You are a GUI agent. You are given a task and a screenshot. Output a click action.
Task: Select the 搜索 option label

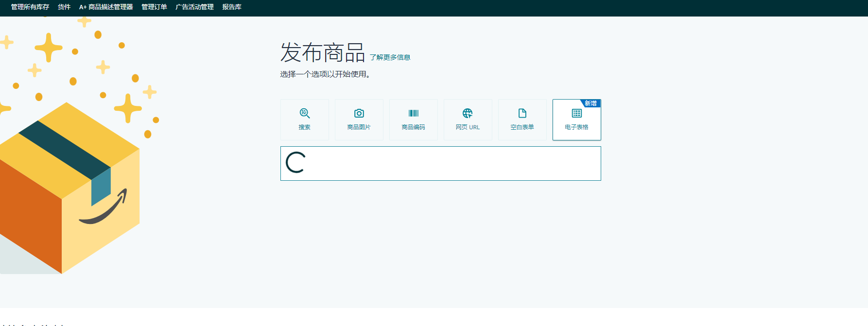(305, 127)
